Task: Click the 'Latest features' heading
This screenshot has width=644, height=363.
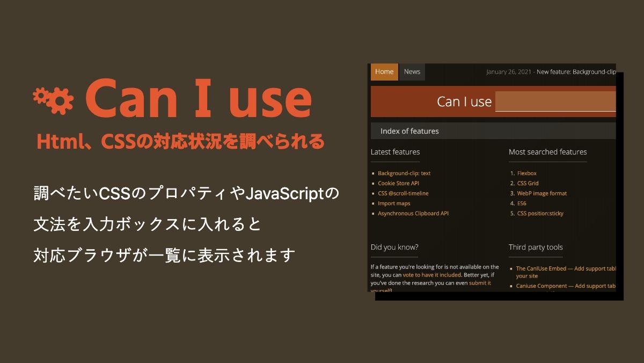Action: [396, 152]
